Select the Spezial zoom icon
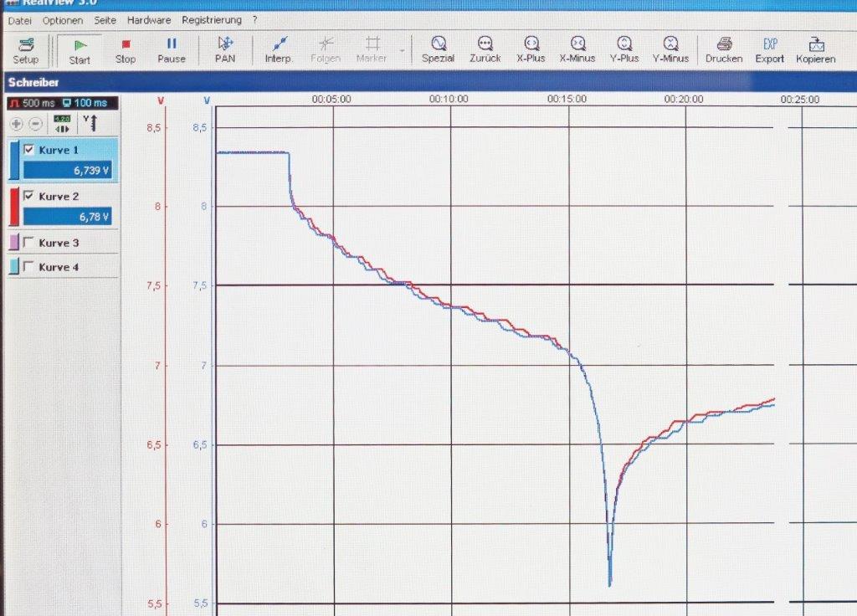The height and width of the screenshot is (616, 857). click(438, 49)
